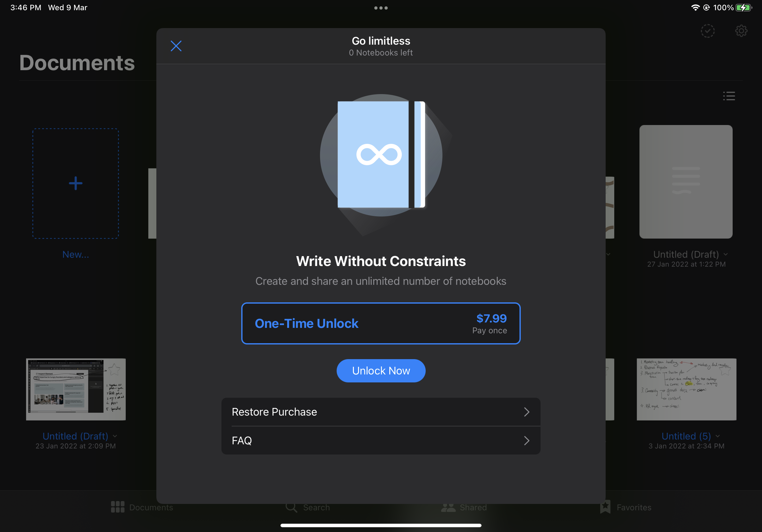Expand dropdown for 23 Jan Untitled (Draft)
Screen dimensions: 762x532
pyautogui.click(x=115, y=436)
